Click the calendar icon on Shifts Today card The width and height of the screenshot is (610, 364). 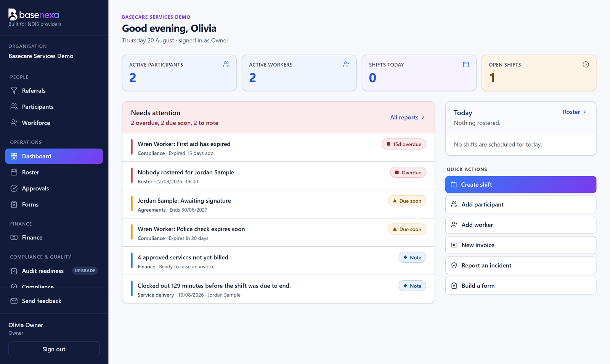click(x=466, y=64)
